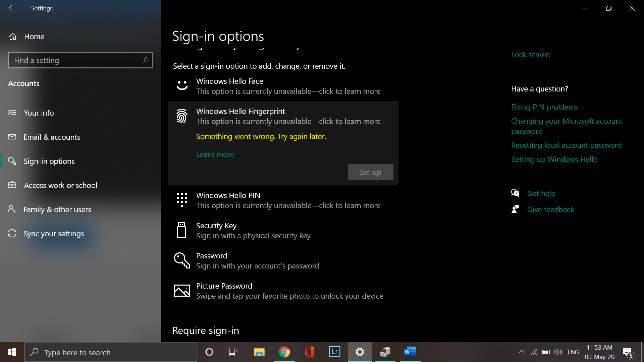Image resolution: width=644 pixels, height=362 pixels.
Task: Click the Access work briefcase icon
Action: point(12,185)
